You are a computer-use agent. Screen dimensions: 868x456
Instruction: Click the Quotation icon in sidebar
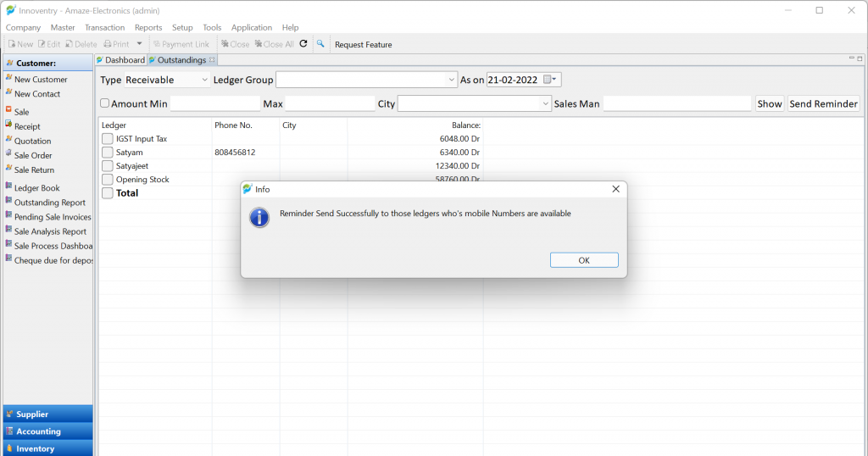8,138
